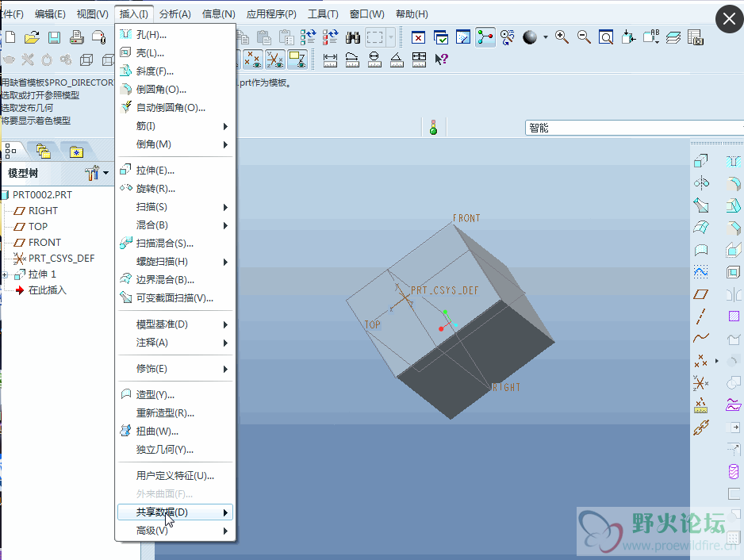Open the 工具(T) menu

coord(323,14)
